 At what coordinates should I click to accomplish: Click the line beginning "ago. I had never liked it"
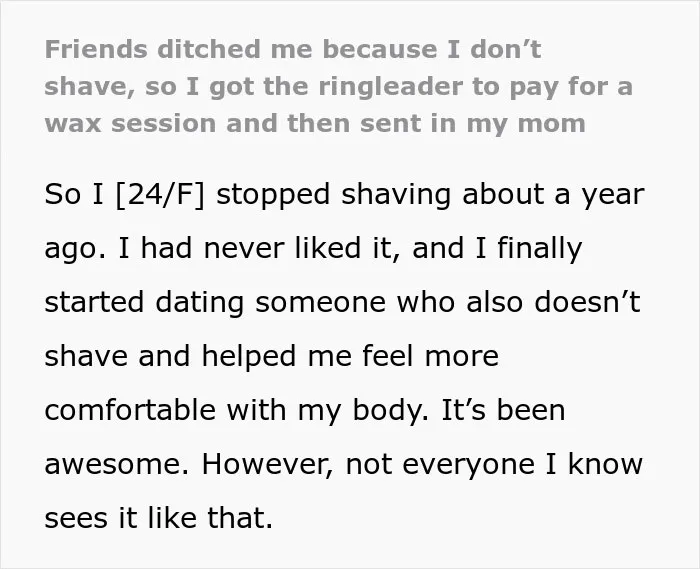(313, 248)
